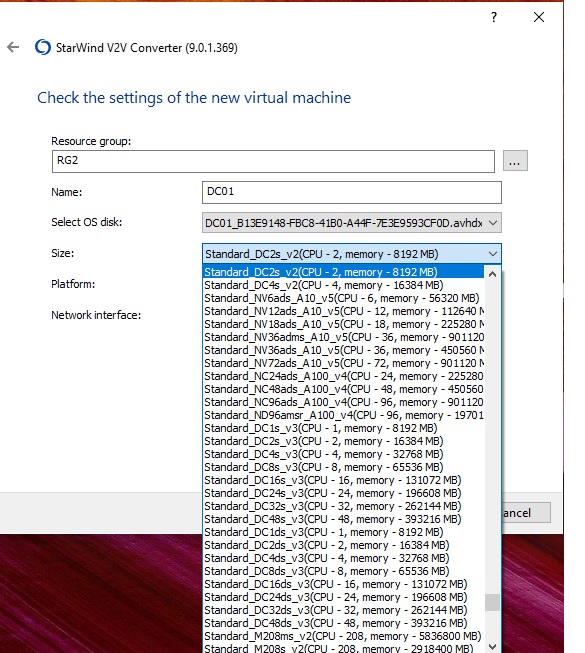
Task: Choose Standard_NV18ads_A10_v5 size
Action: (x=344, y=324)
